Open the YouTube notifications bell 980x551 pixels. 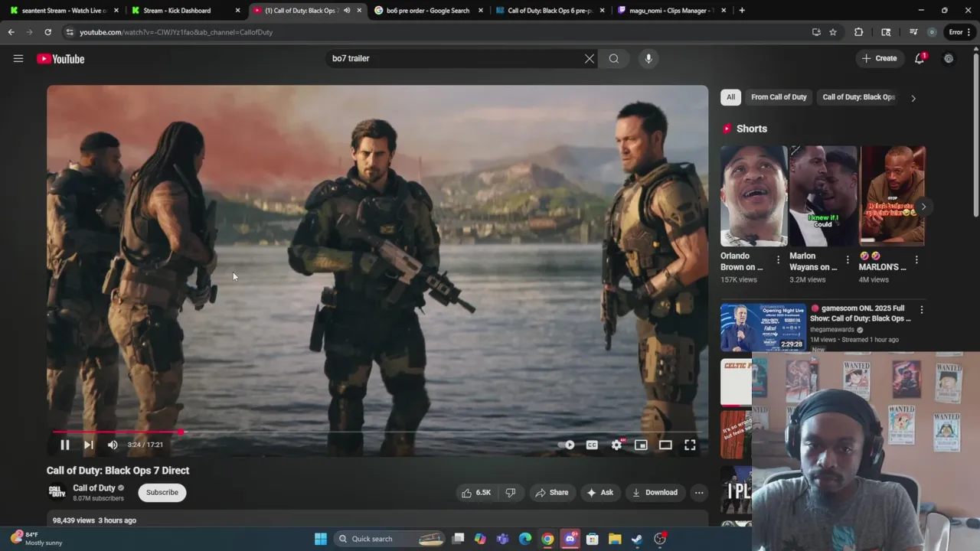920,59
